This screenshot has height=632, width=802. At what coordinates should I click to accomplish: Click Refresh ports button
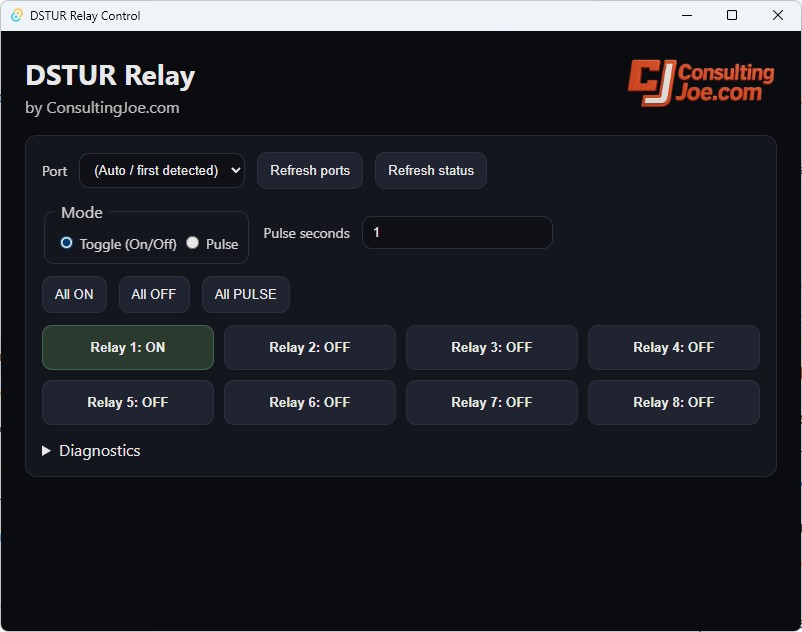pyautogui.click(x=310, y=171)
